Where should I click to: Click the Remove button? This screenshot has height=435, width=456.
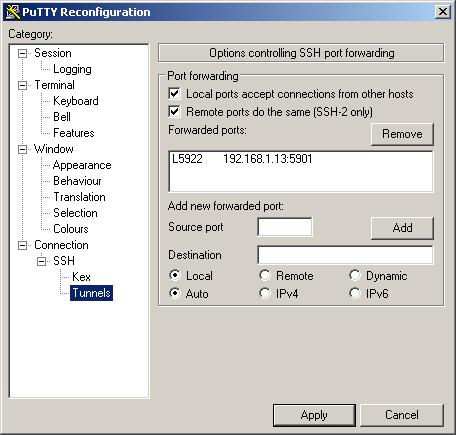pos(402,134)
